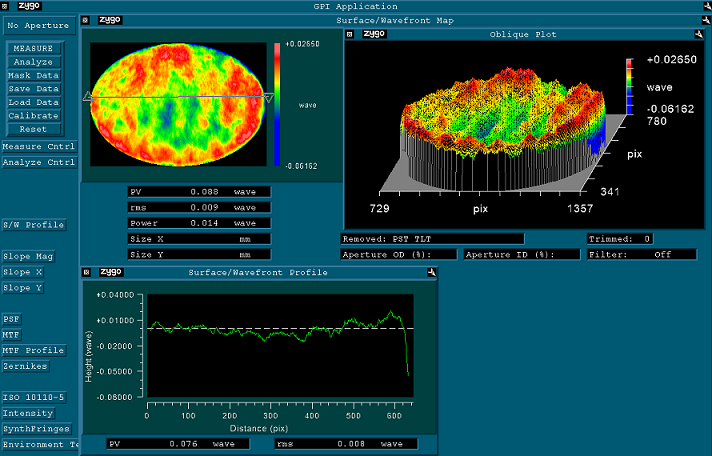Open the Slope Mag view
Screen dimensions: 712x456
tap(28, 256)
